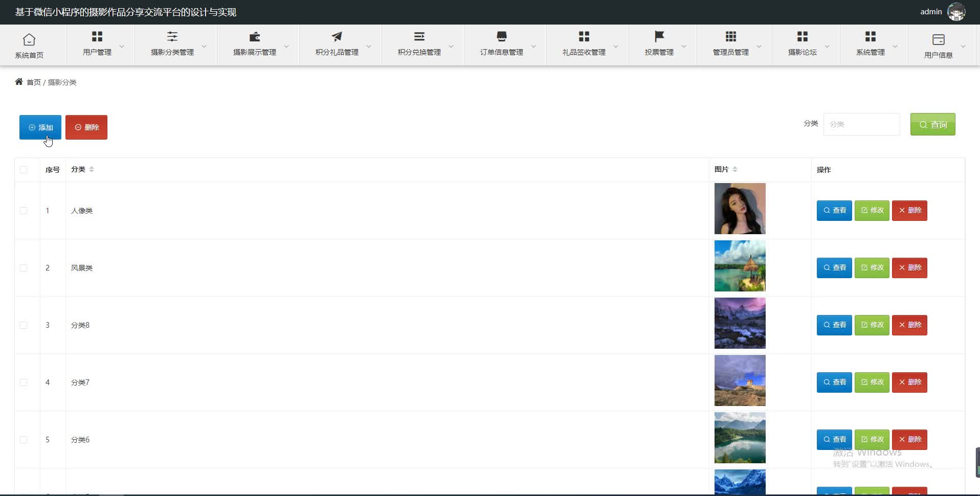Expand the 管理员管理 dropdown chevron
The image size is (980, 496).
pos(759,46)
